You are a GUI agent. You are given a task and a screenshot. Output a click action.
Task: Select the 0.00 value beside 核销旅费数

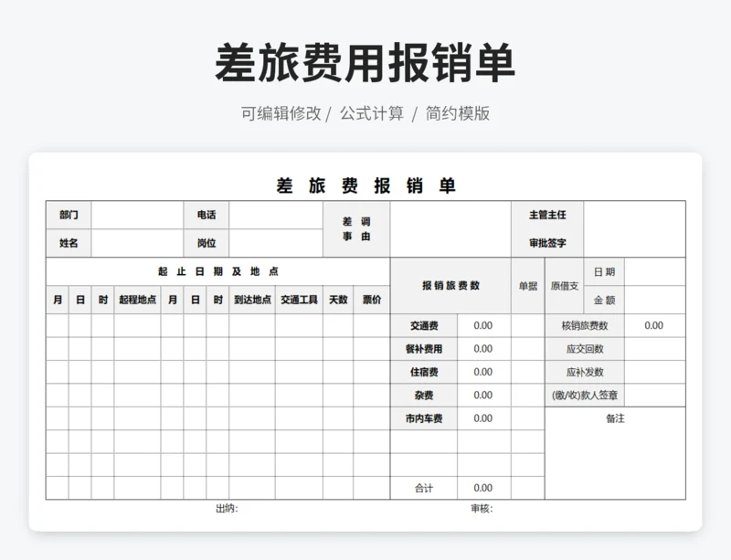click(654, 326)
